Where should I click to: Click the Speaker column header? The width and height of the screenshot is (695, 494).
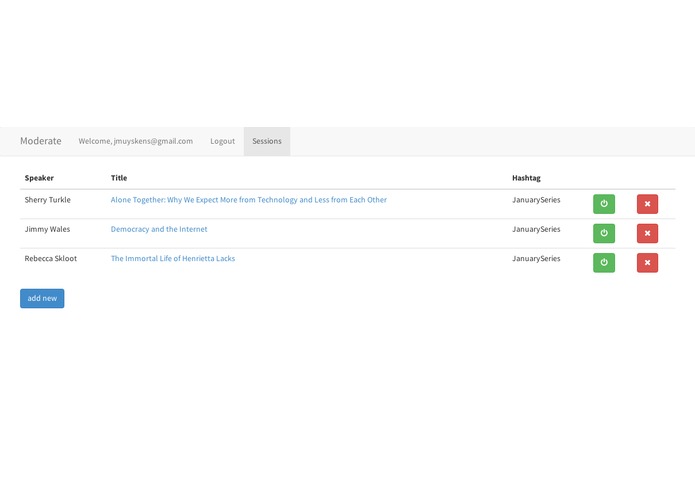pos(39,178)
